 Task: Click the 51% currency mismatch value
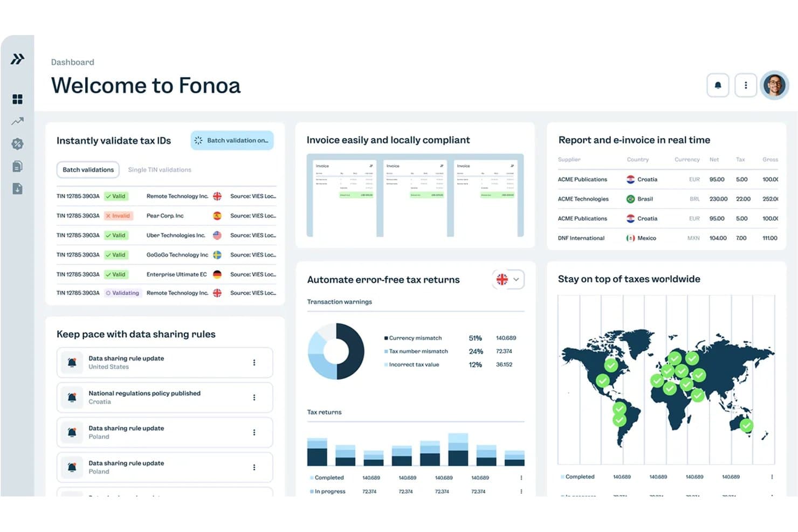tap(476, 338)
